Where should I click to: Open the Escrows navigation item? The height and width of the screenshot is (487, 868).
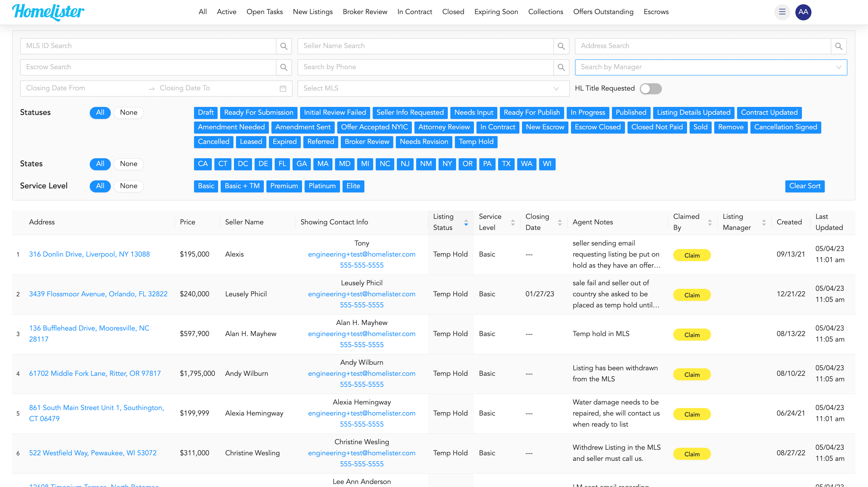[656, 12]
